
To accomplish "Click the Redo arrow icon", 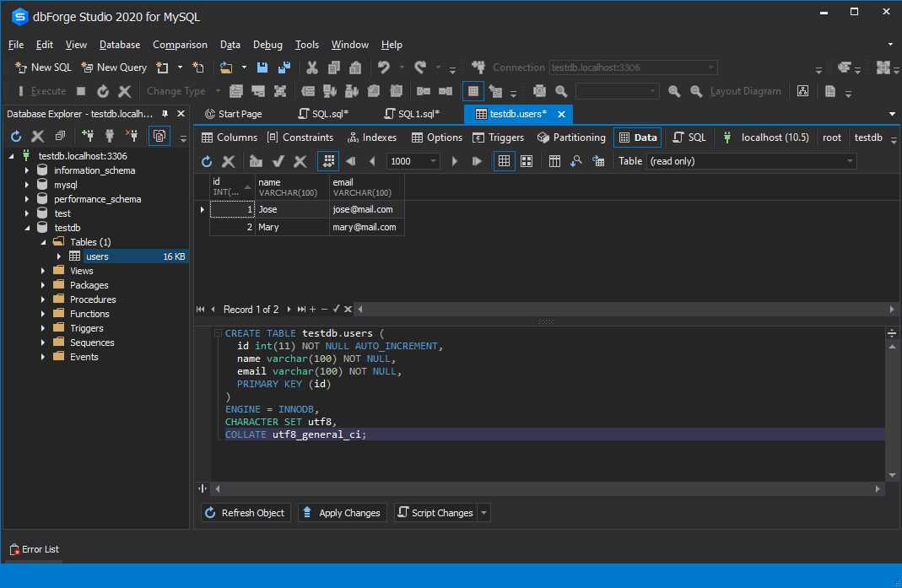I will (420, 67).
